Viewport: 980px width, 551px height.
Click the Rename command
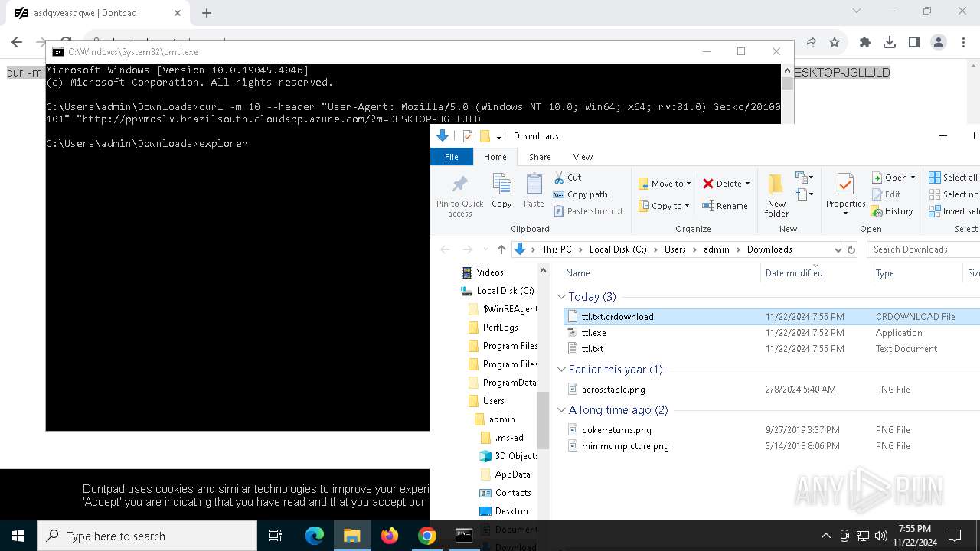[x=725, y=206]
